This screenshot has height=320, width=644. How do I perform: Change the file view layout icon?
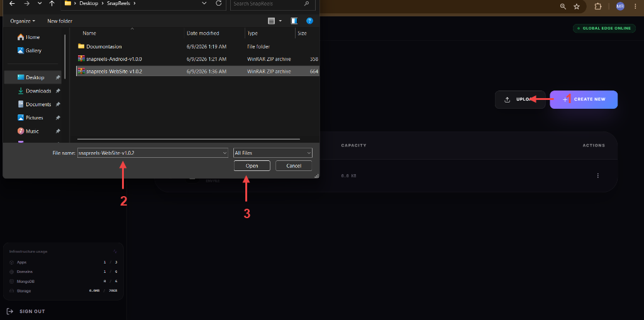tap(271, 21)
